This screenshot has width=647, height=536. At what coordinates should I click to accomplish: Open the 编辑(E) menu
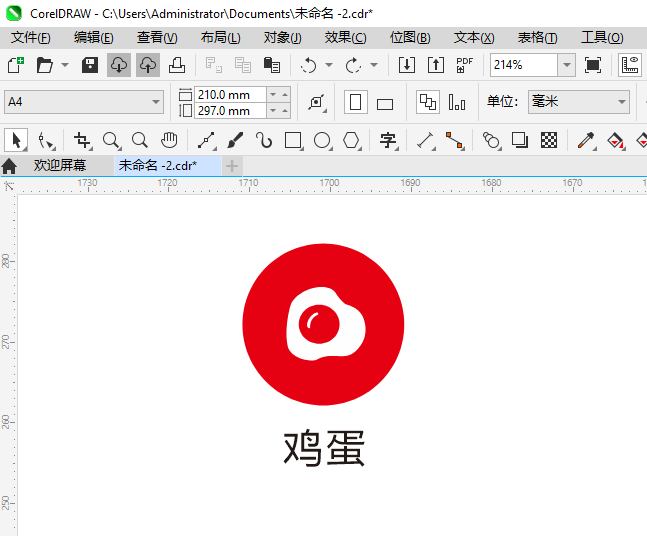point(94,38)
